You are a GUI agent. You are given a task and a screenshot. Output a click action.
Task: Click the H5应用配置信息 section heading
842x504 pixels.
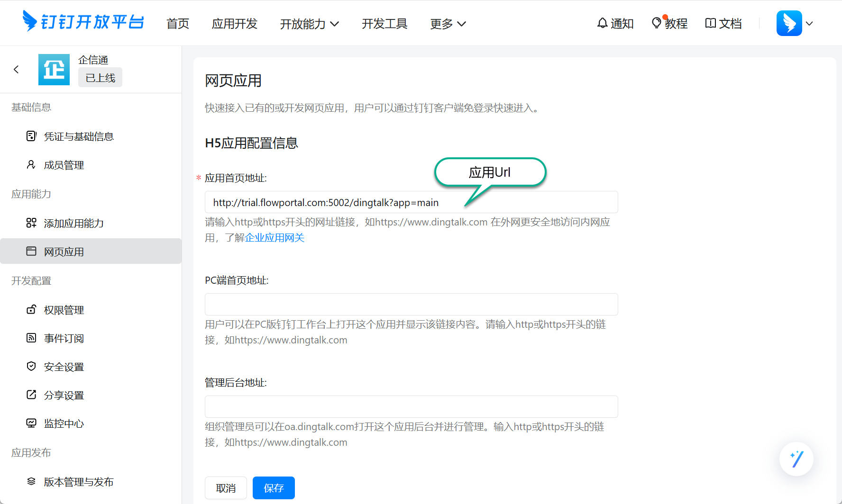click(251, 143)
